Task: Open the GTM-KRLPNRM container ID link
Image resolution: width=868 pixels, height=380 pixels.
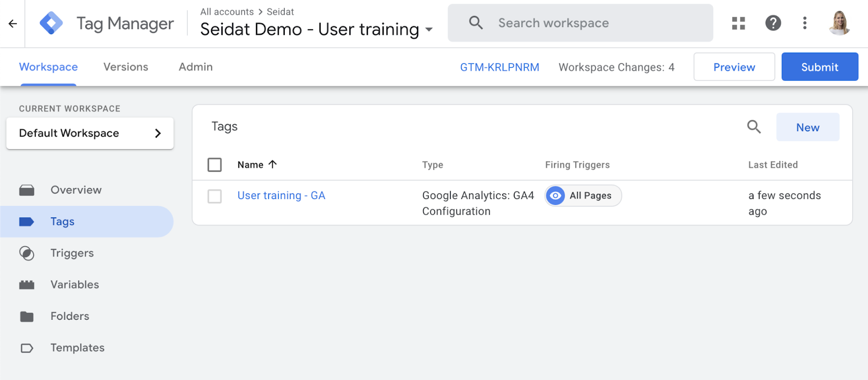Action: click(x=500, y=67)
